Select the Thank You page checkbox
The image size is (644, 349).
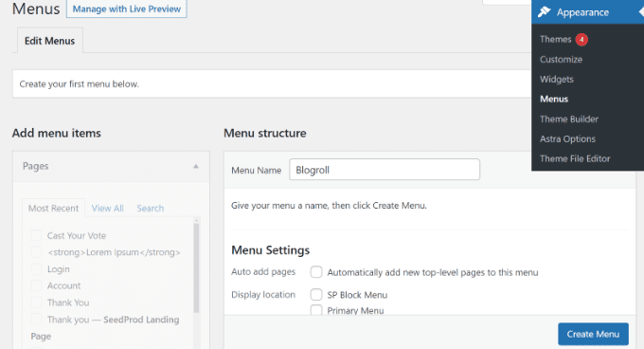point(36,303)
